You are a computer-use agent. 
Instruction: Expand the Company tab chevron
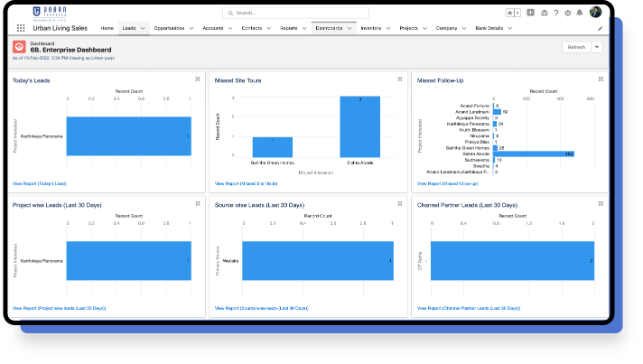pyautogui.click(x=464, y=28)
